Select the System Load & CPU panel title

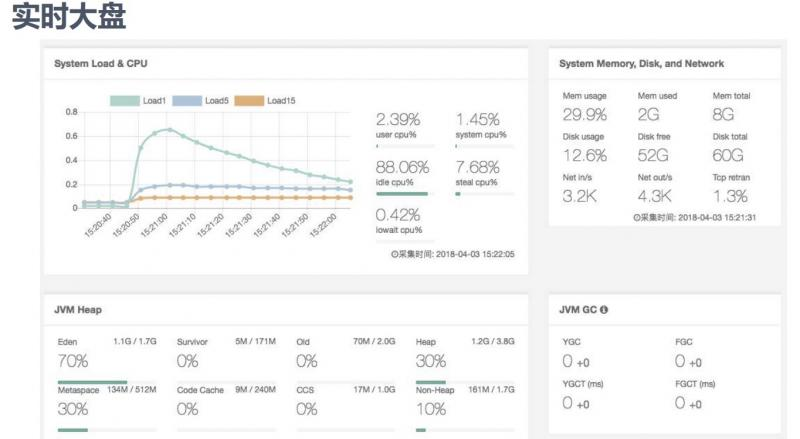tap(103, 64)
